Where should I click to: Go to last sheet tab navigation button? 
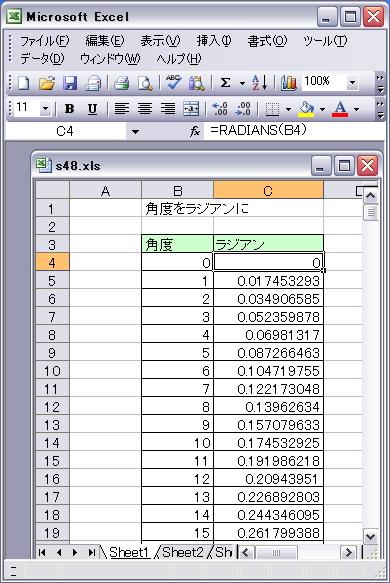(x=91, y=553)
